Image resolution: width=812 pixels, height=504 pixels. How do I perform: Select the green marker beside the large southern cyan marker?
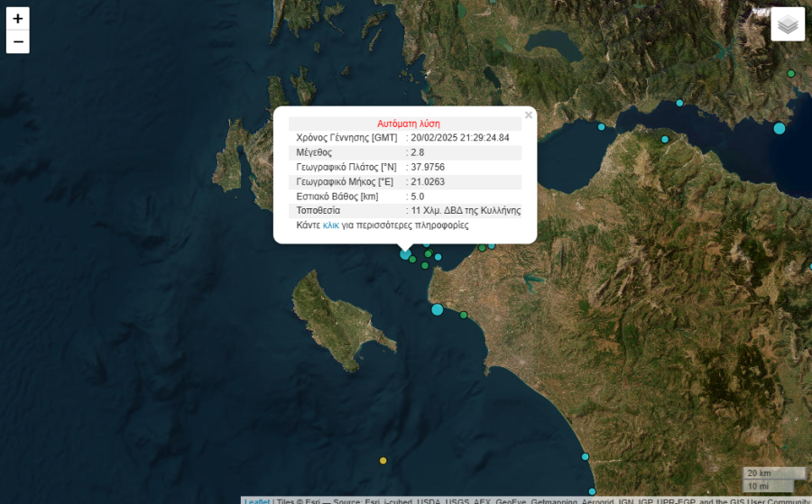pos(464,315)
